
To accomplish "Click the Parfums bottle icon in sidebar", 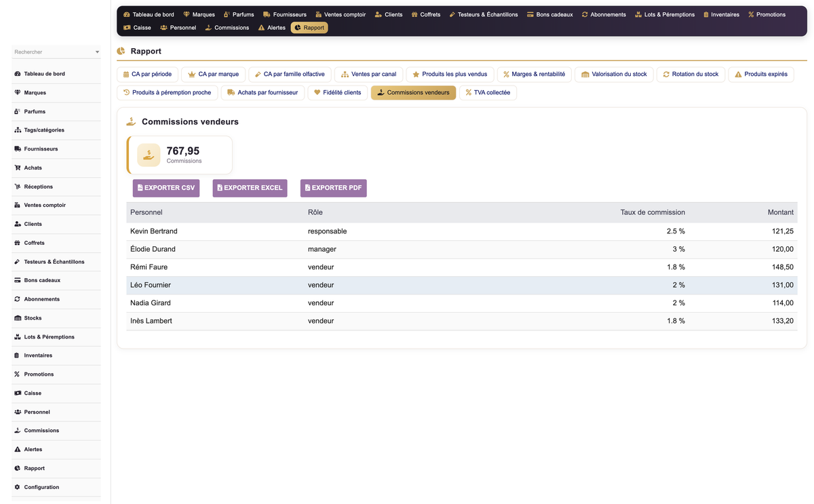I will click(x=17, y=111).
